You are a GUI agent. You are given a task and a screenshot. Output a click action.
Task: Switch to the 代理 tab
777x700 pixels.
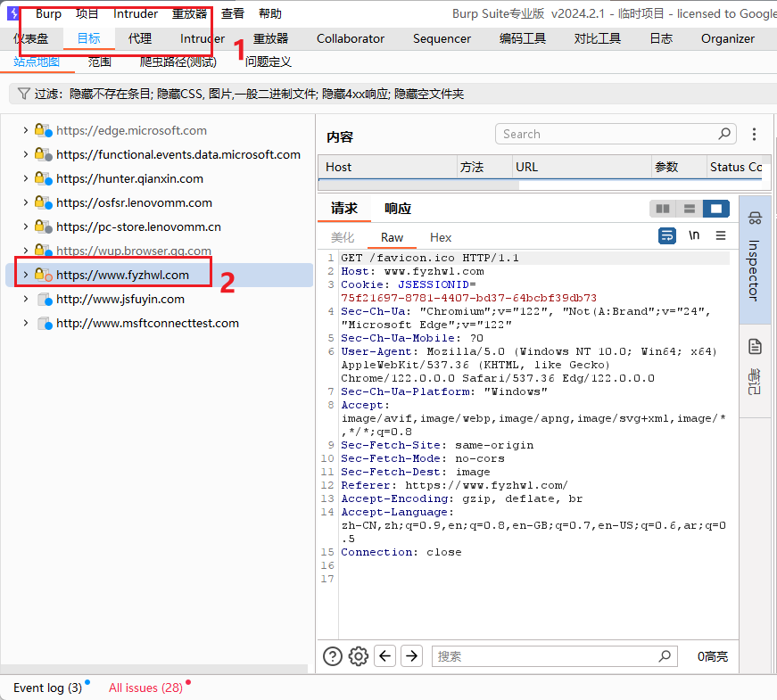pos(140,38)
